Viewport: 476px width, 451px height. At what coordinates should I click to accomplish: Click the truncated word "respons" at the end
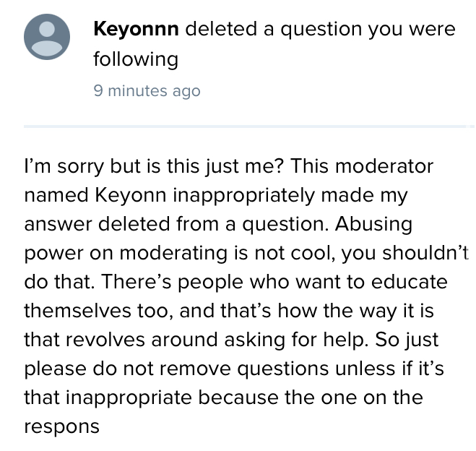pos(61,426)
